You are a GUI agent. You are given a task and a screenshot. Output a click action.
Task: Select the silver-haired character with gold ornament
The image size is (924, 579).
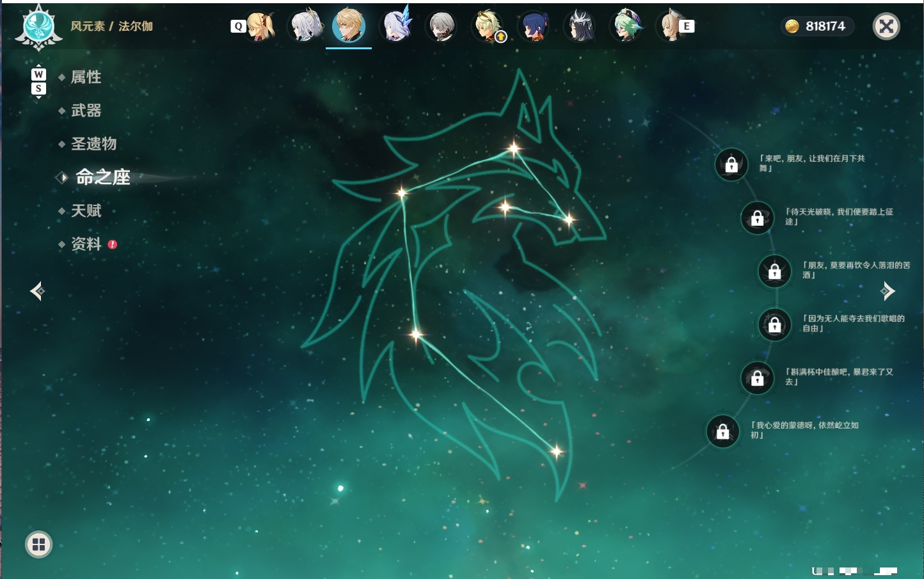pyautogui.click(x=305, y=26)
